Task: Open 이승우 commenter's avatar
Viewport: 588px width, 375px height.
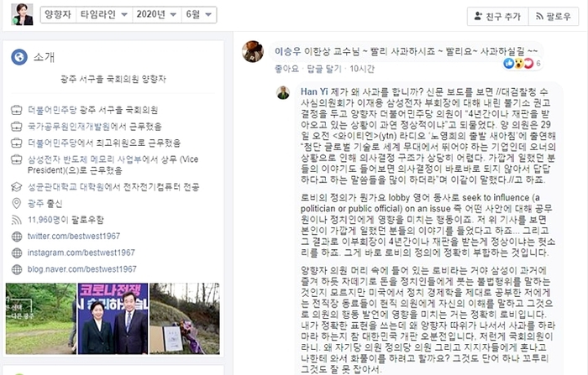Action: pyautogui.click(x=253, y=51)
